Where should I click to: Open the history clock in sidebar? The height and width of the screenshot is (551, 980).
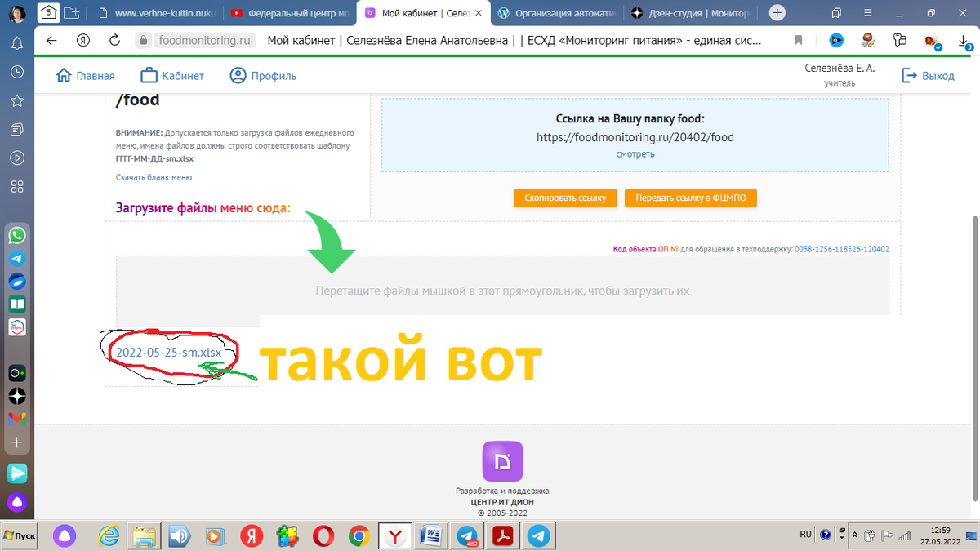point(16,72)
